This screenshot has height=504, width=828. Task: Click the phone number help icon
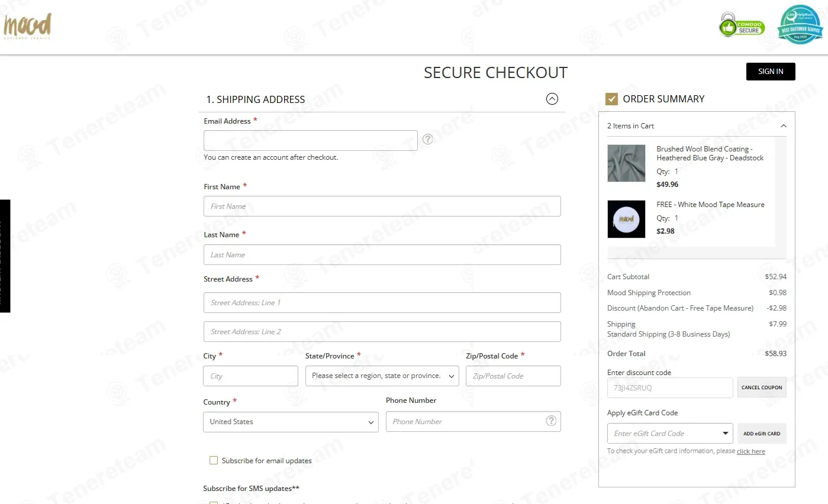(x=551, y=421)
